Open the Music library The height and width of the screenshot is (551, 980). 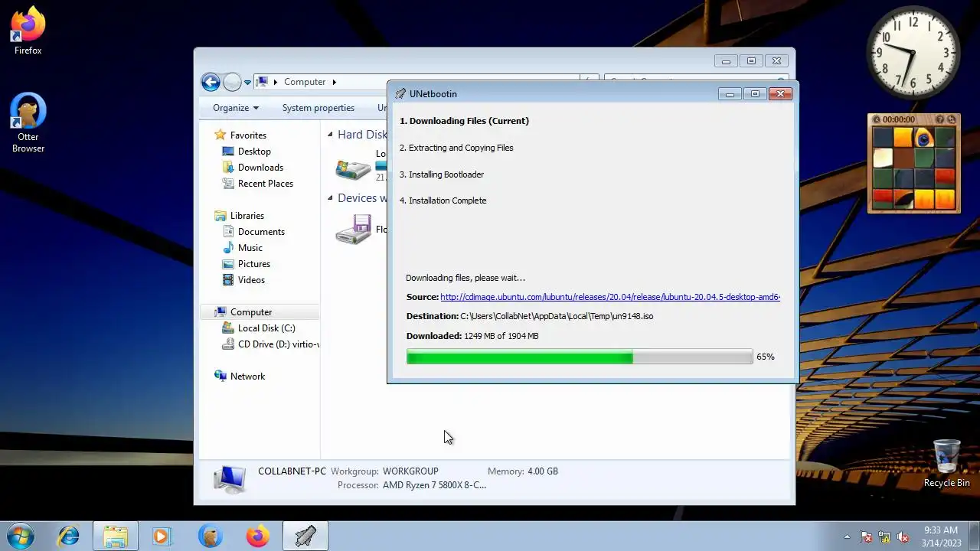[250, 248]
